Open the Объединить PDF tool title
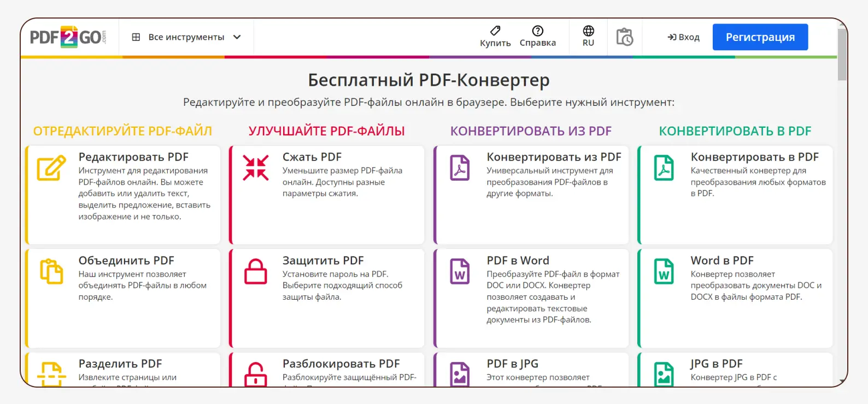The image size is (868, 404). [126, 261]
